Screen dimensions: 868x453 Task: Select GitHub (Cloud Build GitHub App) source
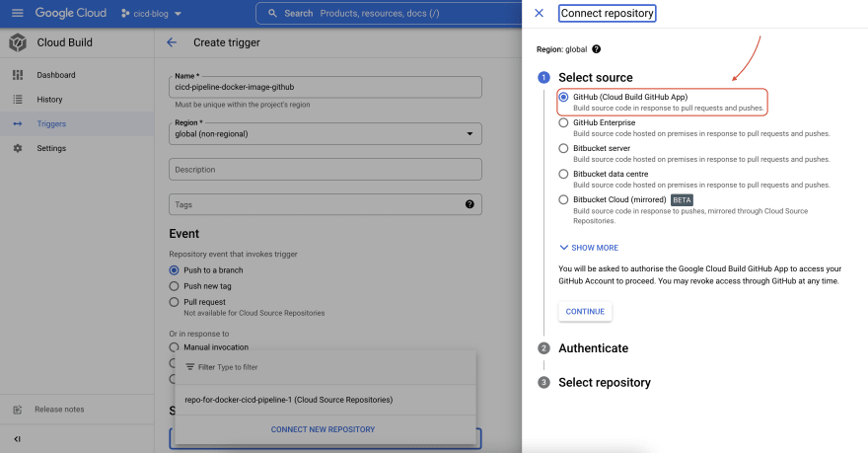(563, 97)
